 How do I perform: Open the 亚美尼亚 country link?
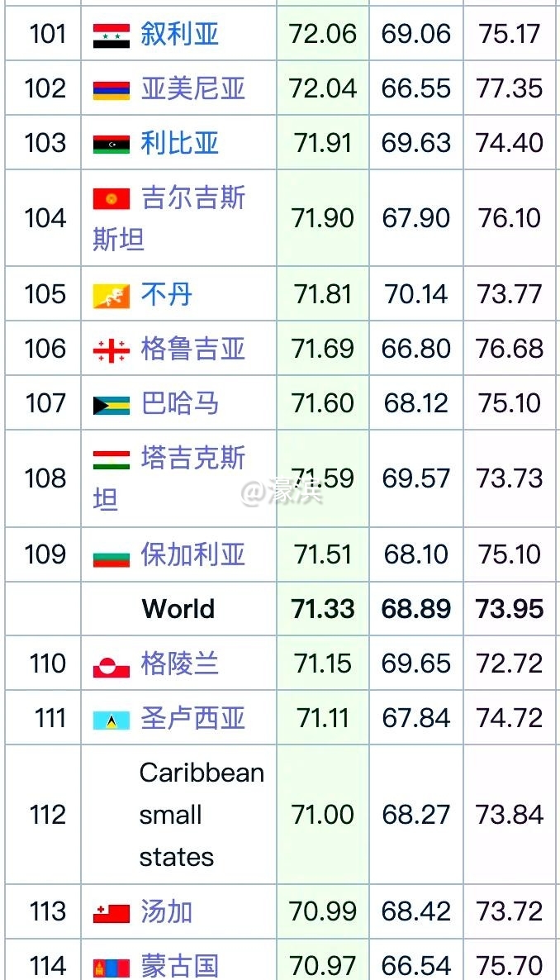[x=192, y=88]
